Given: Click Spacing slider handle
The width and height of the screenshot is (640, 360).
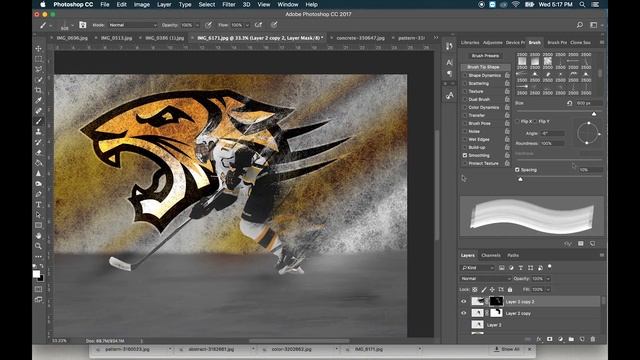Looking at the screenshot, I should coord(520,179).
